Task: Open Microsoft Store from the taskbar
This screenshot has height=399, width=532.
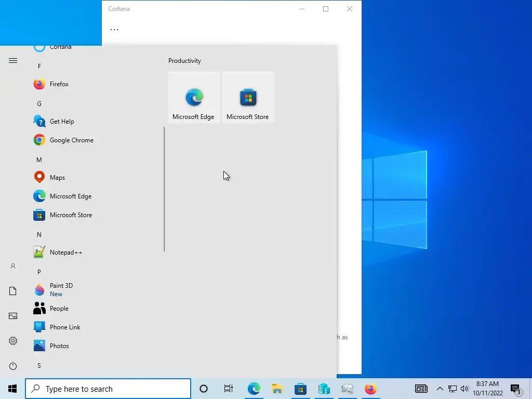Action: (301, 389)
